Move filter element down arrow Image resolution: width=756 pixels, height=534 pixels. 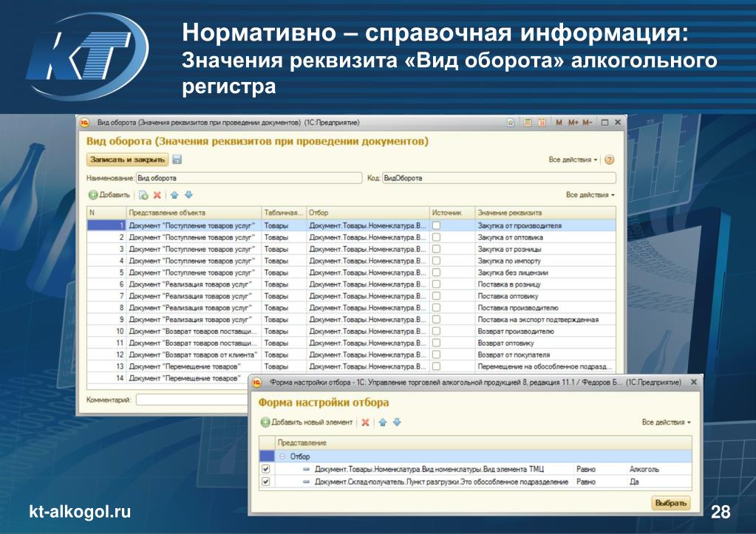(x=397, y=422)
